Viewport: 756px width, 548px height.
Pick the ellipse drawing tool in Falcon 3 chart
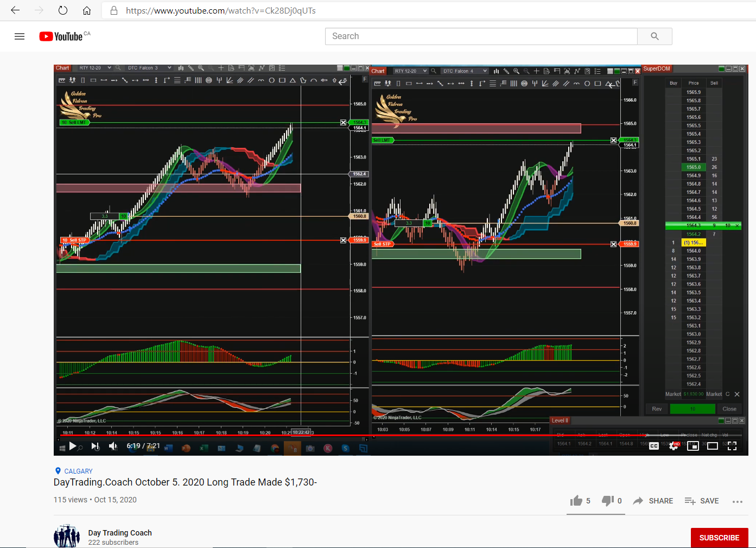pos(271,80)
